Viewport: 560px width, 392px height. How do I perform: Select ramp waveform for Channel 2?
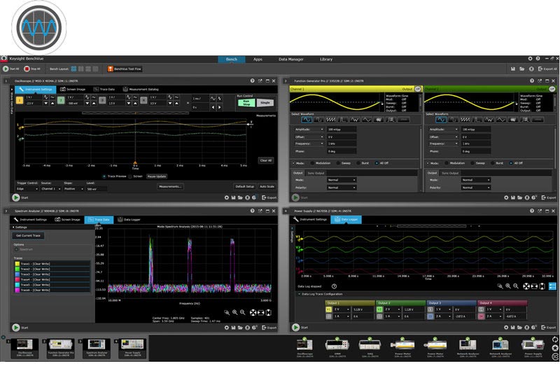click(465, 120)
